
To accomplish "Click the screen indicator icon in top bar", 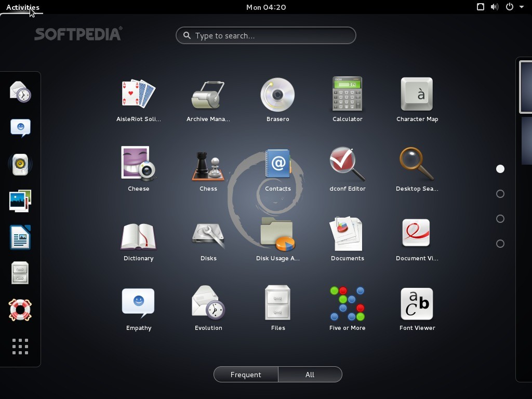I will tap(481, 7).
